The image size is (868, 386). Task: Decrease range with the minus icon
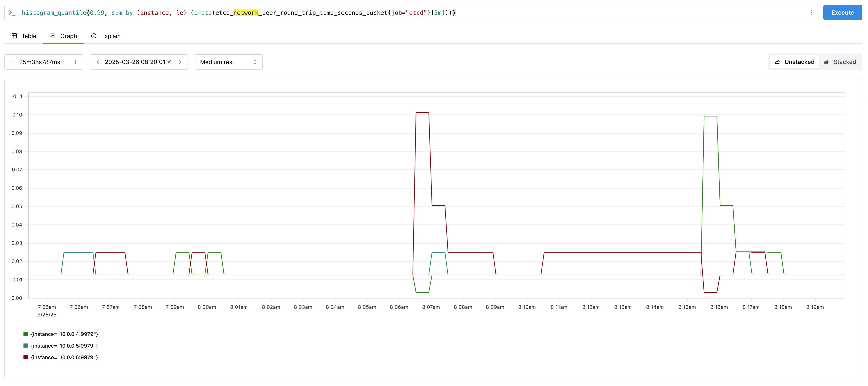point(12,62)
